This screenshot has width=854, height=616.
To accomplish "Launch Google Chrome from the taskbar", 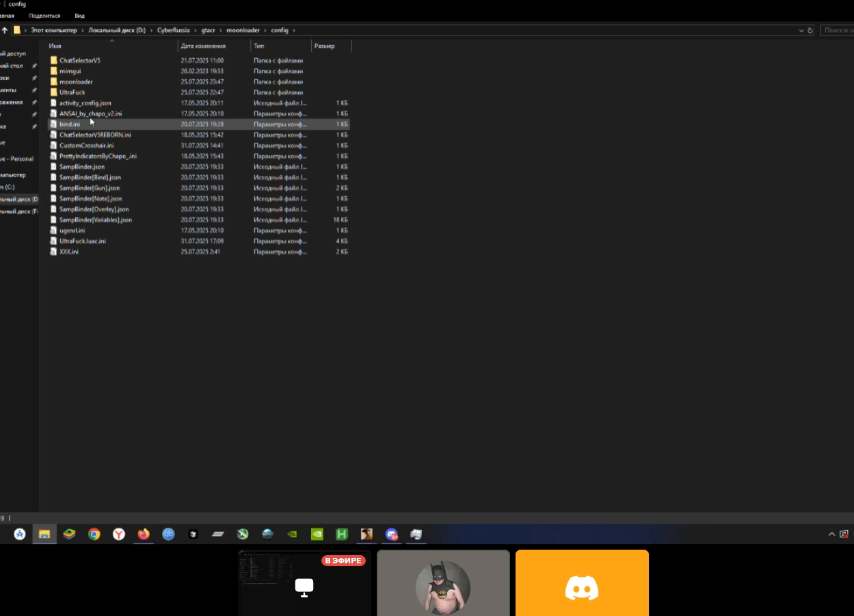I will pos(94,534).
